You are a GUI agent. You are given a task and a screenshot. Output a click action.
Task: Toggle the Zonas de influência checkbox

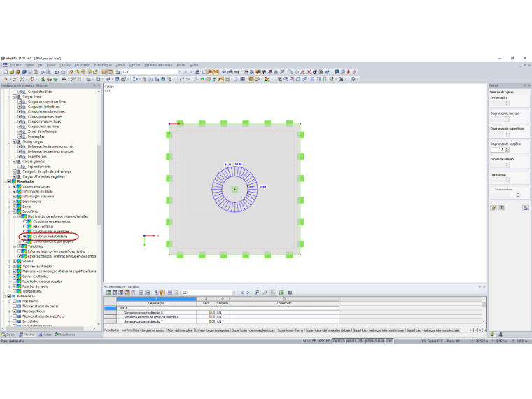(20, 132)
